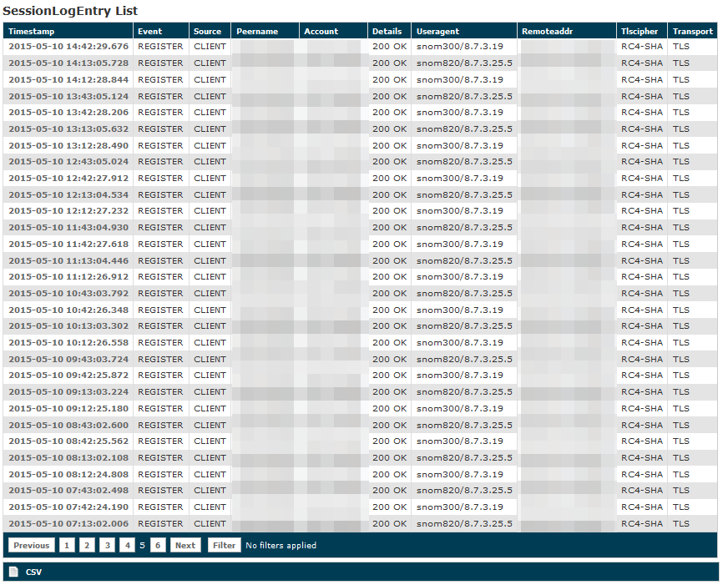Go to the Previous page

pyautogui.click(x=31, y=546)
